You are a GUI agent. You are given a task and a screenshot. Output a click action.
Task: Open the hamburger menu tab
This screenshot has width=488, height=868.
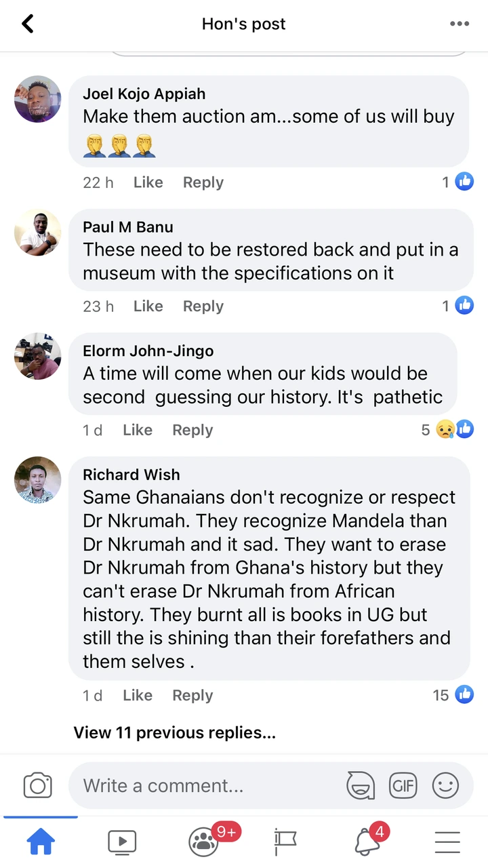click(447, 842)
